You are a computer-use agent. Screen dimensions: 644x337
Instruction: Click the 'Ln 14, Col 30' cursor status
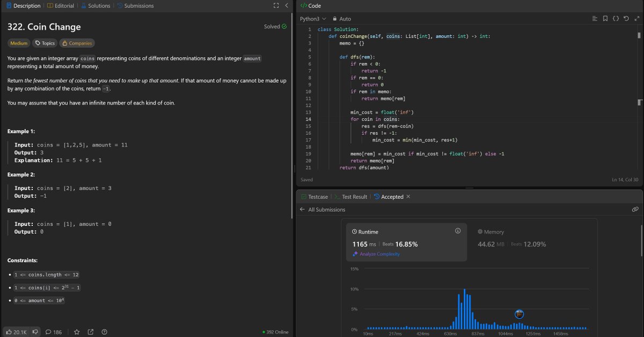pyautogui.click(x=625, y=180)
